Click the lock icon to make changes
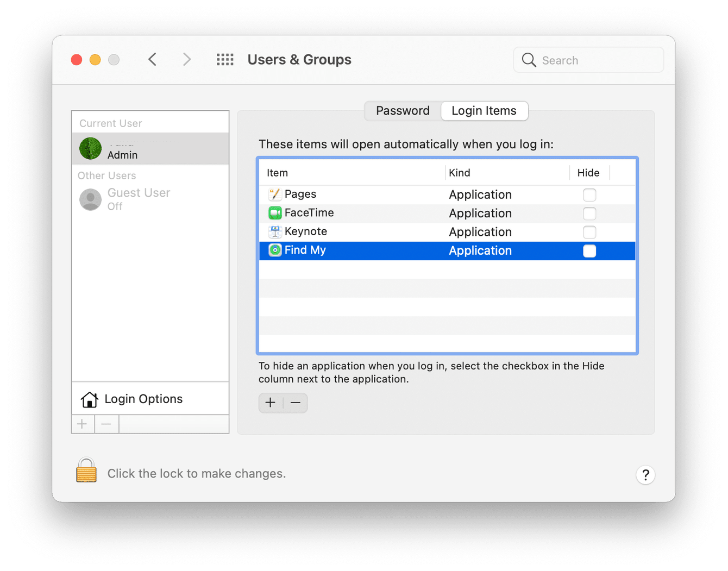Image resolution: width=728 pixels, height=571 pixels. click(x=86, y=470)
